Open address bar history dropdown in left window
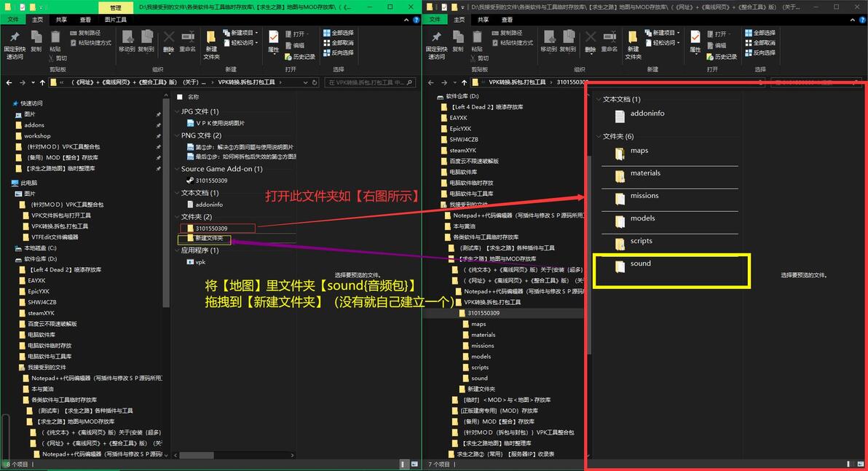Screen dimensions: 868x471 [x=305, y=82]
